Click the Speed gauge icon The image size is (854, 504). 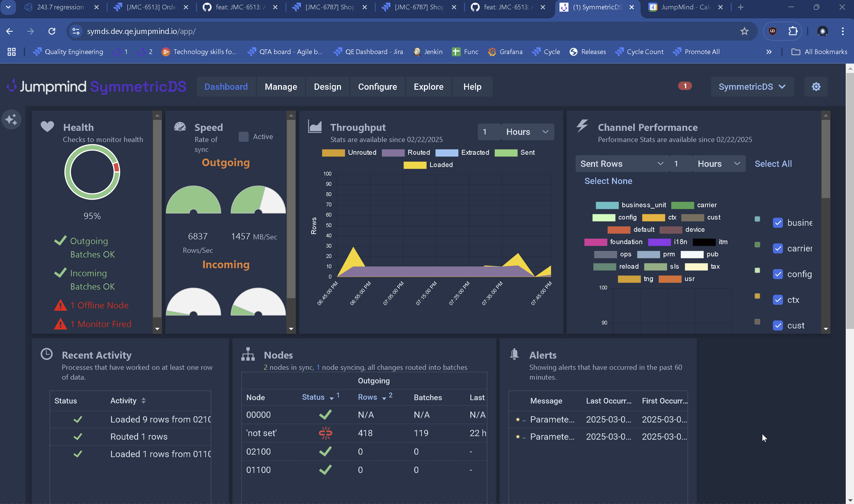[x=180, y=127]
